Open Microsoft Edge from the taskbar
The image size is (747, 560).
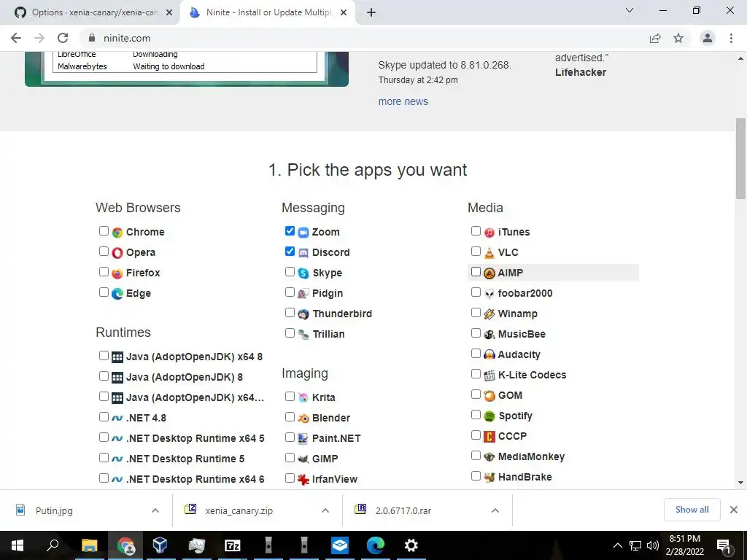tap(376, 545)
